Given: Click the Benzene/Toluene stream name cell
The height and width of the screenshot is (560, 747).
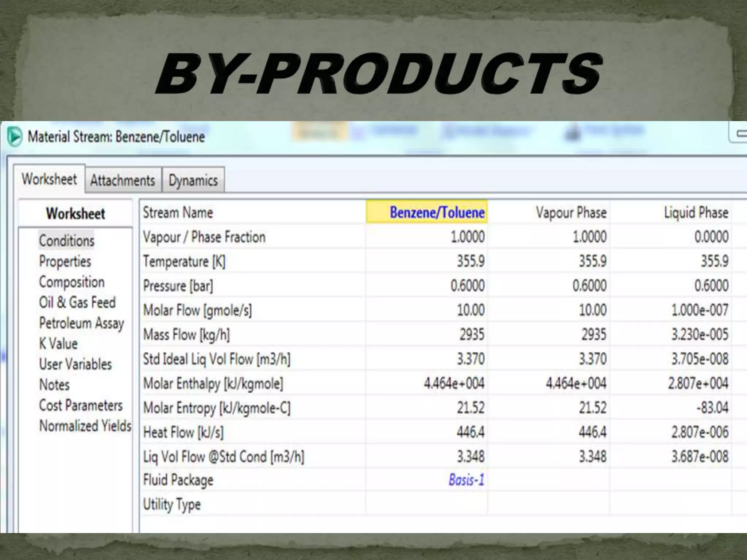Looking at the screenshot, I should point(427,212).
